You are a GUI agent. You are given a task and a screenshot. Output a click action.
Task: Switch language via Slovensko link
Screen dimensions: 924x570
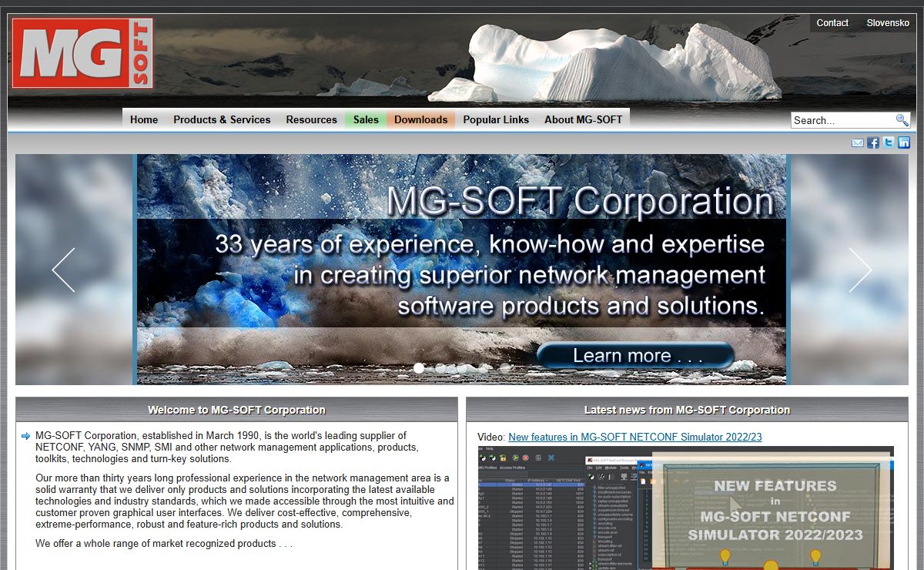pyautogui.click(x=888, y=23)
